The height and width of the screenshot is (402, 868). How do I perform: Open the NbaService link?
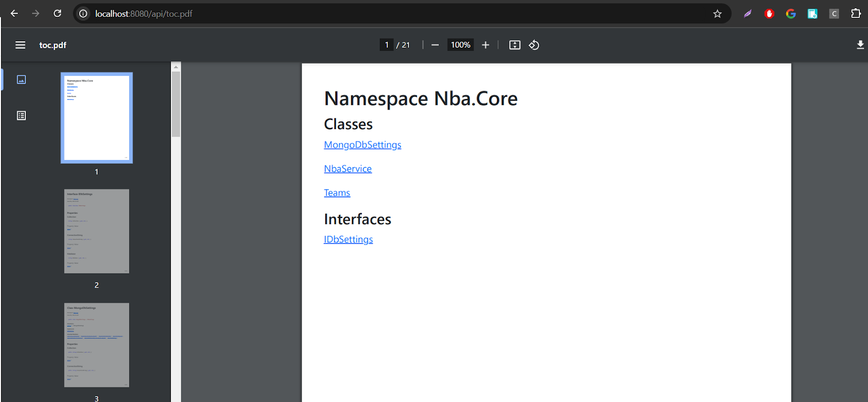(348, 169)
